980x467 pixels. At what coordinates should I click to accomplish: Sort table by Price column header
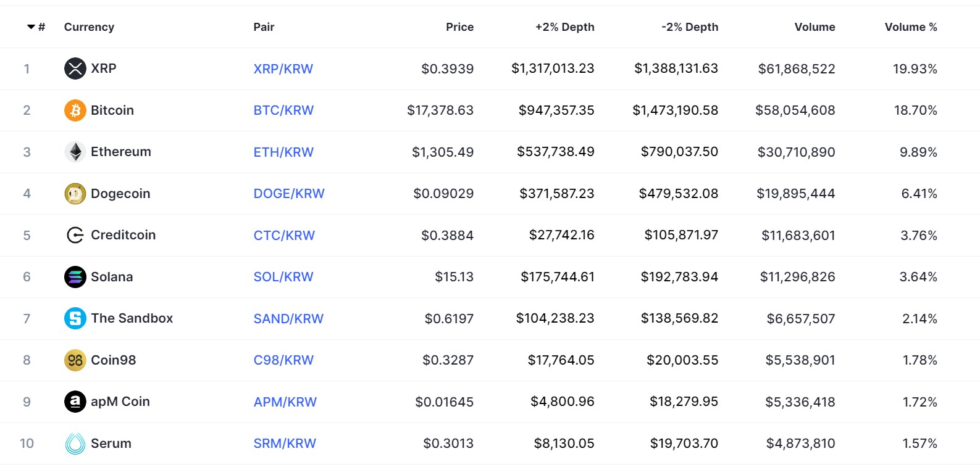[x=459, y=27]
